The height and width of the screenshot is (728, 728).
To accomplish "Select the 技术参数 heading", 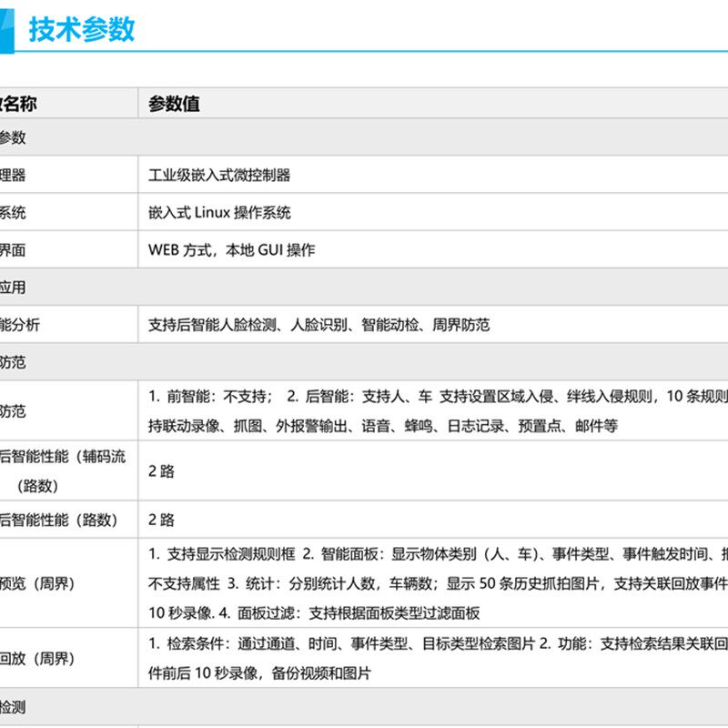I will click(x=82, y=30).
